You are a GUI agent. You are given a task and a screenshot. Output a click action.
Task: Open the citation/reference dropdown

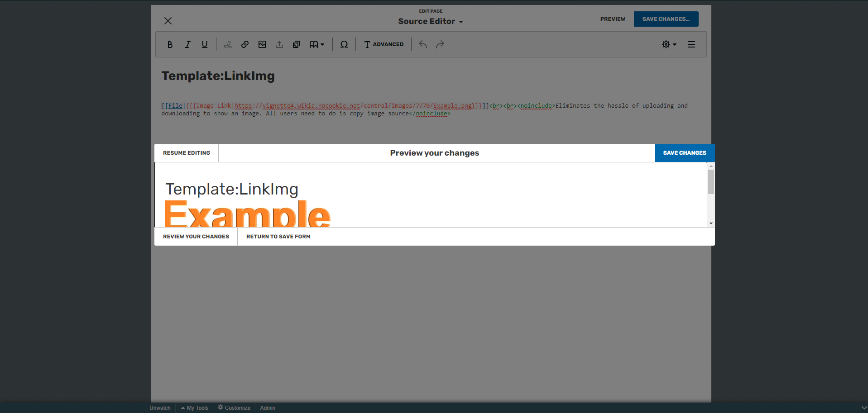click(317, 44)
